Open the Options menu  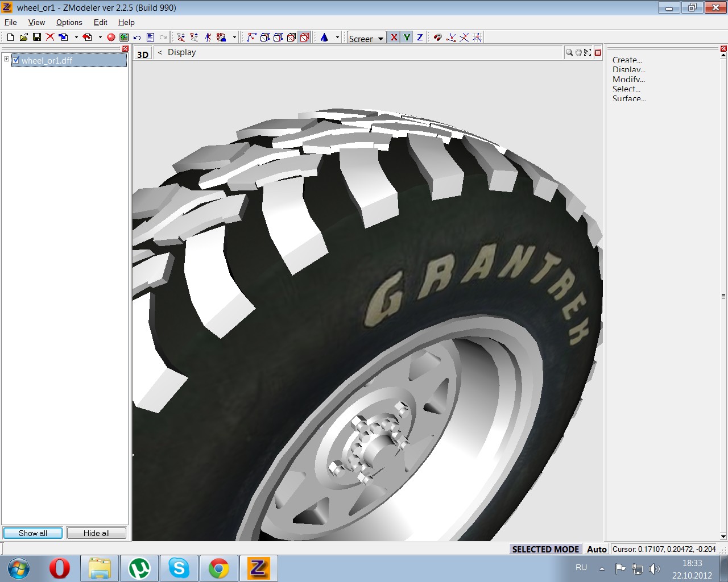[x=69, y=22]
